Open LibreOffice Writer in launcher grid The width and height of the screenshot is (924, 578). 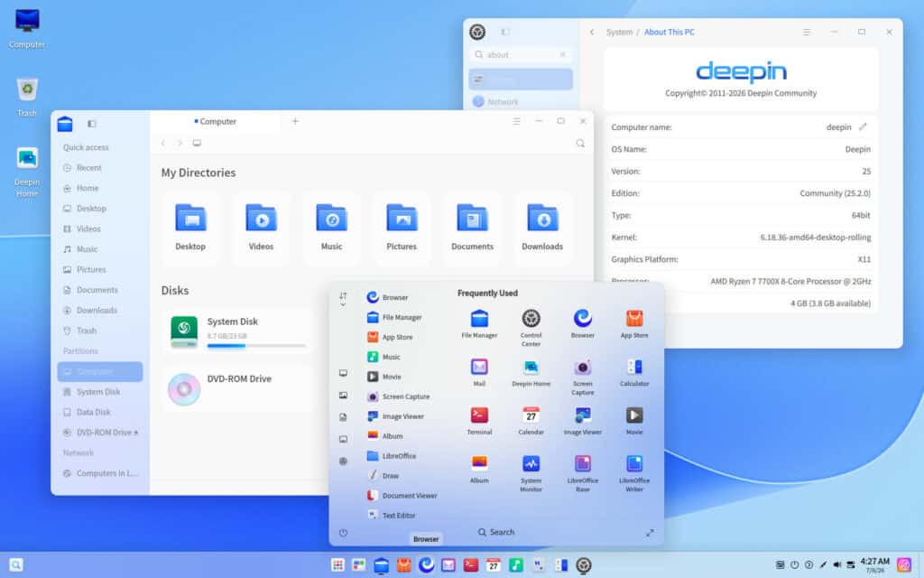634,472
